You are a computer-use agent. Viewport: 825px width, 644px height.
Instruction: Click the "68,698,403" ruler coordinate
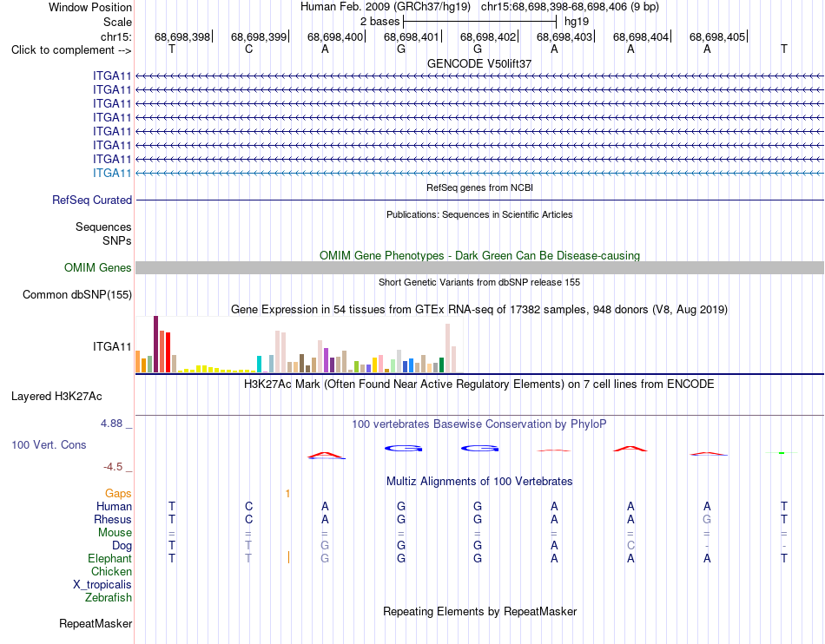(564, 36)
